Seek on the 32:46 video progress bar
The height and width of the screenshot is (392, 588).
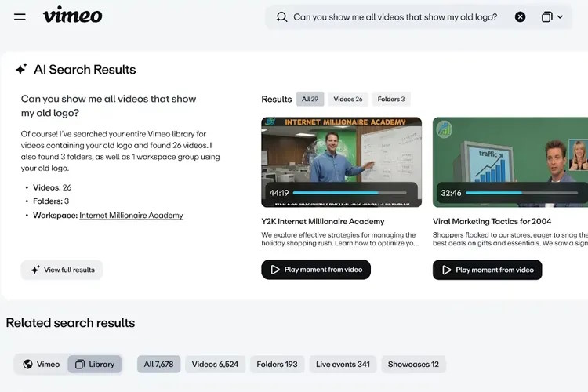(x=521, y=193)
